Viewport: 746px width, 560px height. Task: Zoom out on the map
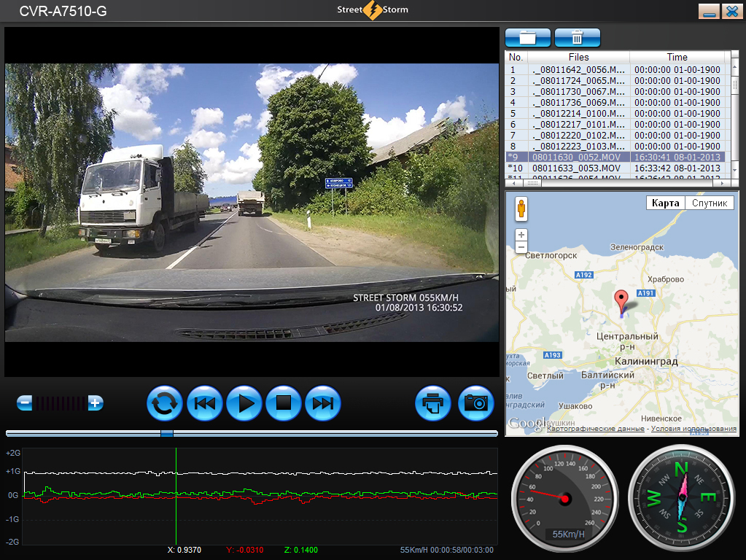(x=521, y=246)
